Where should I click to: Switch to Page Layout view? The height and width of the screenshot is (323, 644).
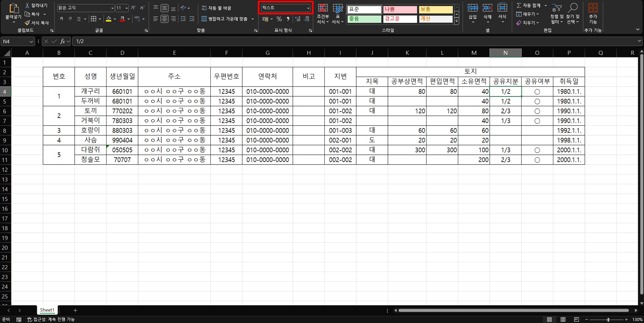pos(563,319)
